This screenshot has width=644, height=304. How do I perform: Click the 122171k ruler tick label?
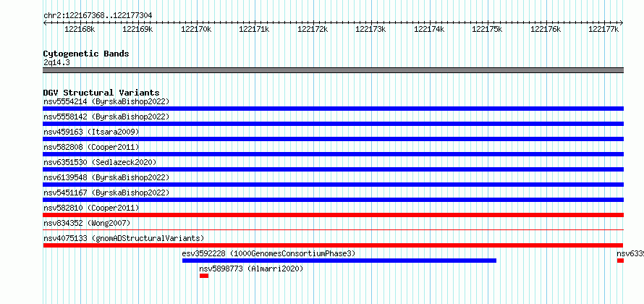255,29
